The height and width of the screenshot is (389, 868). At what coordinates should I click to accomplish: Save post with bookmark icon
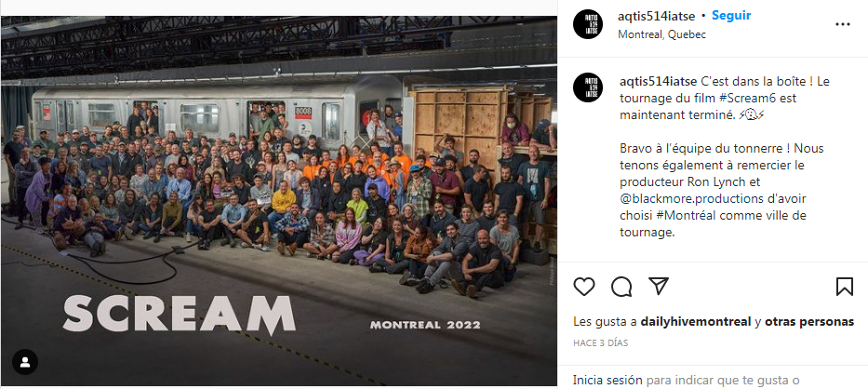(x=844, y=286)
